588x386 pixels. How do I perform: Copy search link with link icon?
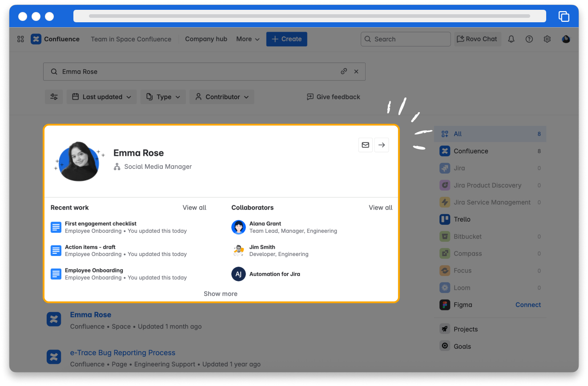coord(344,71)
